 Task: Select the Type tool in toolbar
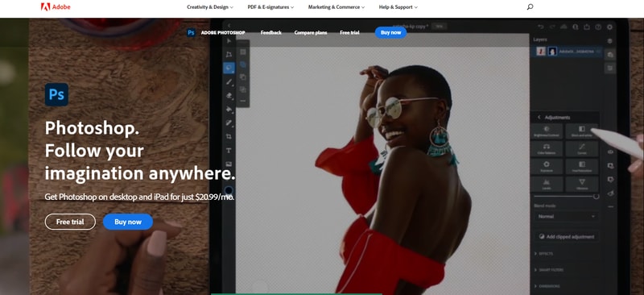point(229,151)
